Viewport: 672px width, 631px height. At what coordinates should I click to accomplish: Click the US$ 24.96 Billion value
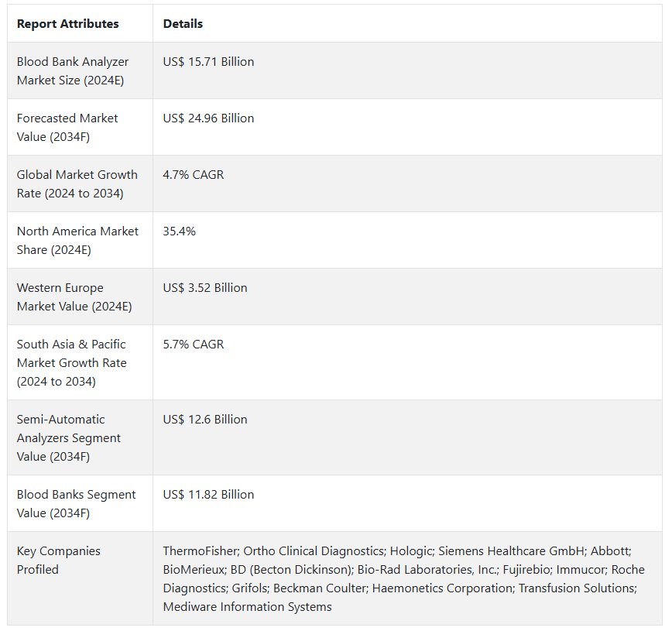point(208,118)
